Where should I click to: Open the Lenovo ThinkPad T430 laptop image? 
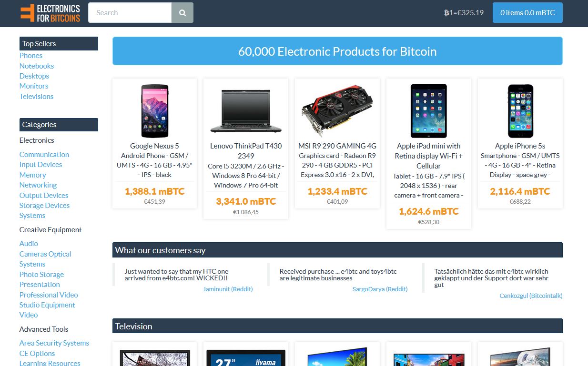pyautogui.click(x=246, y=111)
